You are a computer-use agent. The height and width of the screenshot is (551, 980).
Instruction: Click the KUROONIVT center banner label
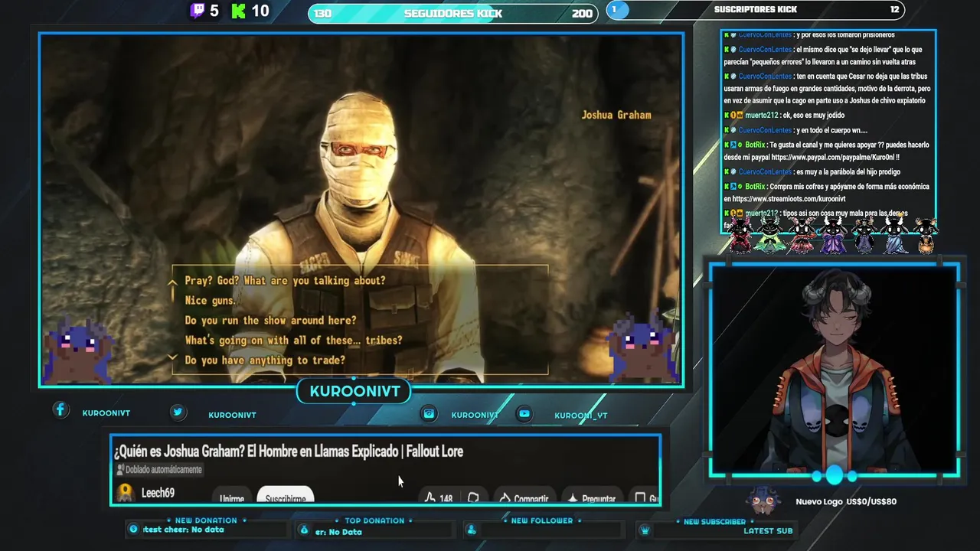[354, 391]
